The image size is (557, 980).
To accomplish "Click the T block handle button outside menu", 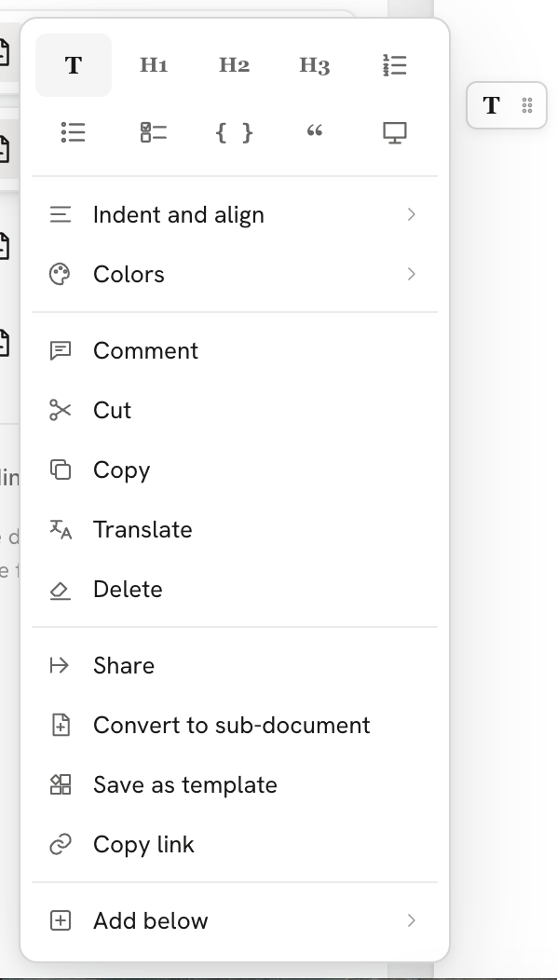I will pyautogui.click(x=492, y=105).
